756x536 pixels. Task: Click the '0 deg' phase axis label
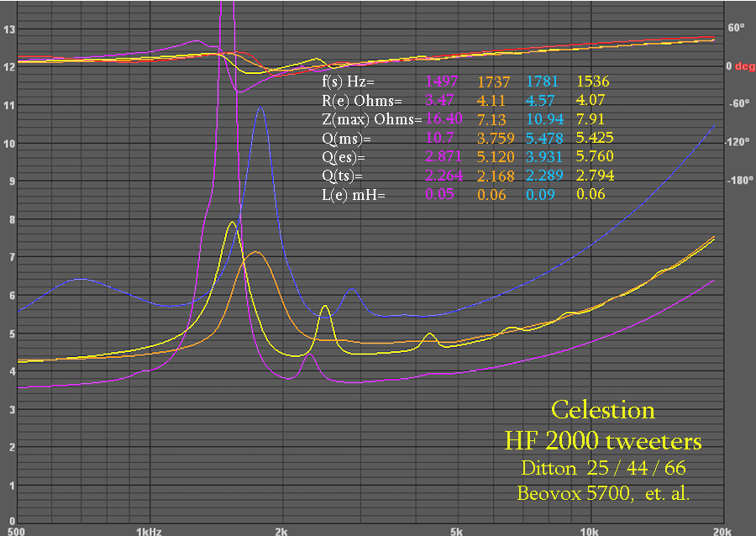pos(741,66)
